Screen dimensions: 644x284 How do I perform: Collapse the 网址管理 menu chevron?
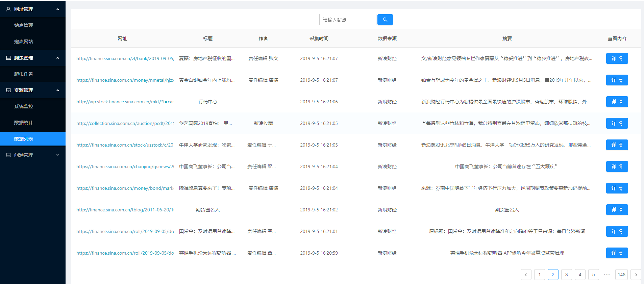58,9
